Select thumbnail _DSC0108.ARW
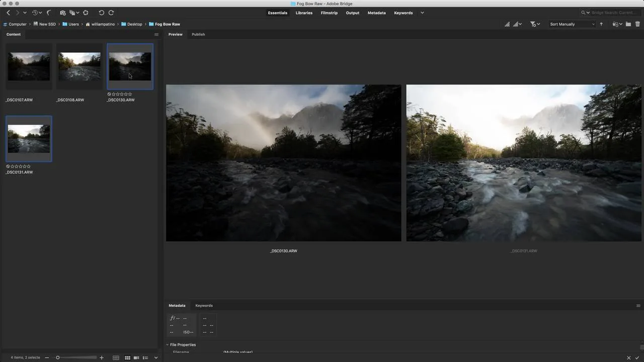The width and height of the screenshot is (644, 362). point(79,66)
